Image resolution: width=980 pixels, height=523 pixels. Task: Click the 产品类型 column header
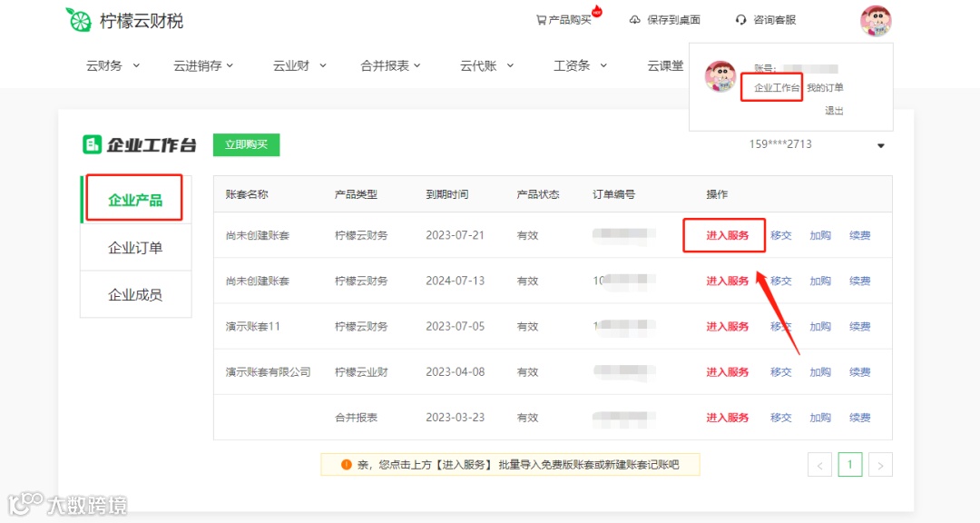click(x=357, y=194)
